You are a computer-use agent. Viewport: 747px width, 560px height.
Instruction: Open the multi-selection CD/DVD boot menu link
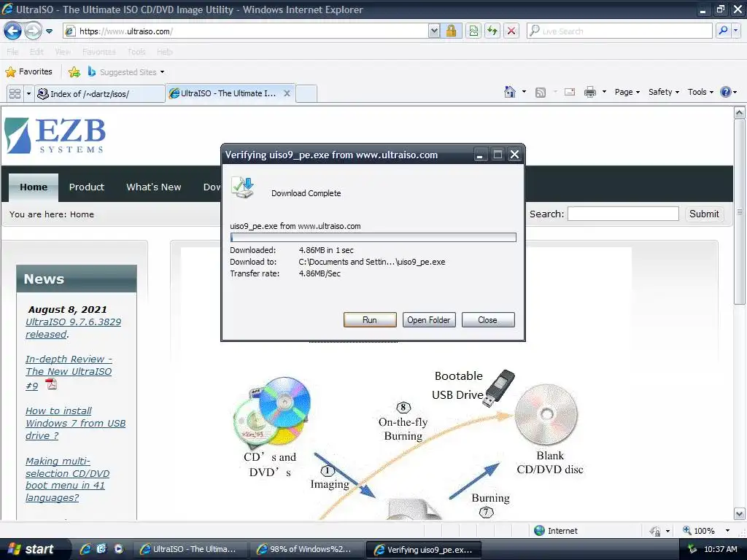point(67,479)
